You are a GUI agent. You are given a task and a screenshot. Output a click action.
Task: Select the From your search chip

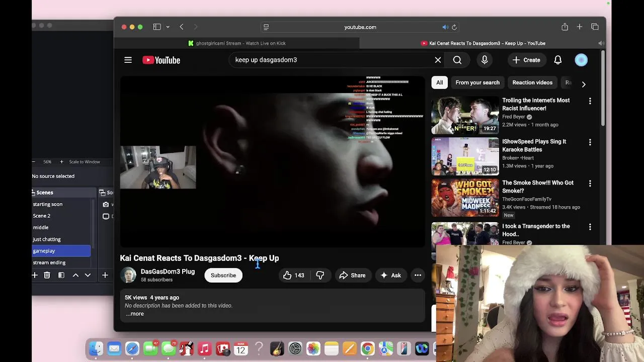point(477,82)
